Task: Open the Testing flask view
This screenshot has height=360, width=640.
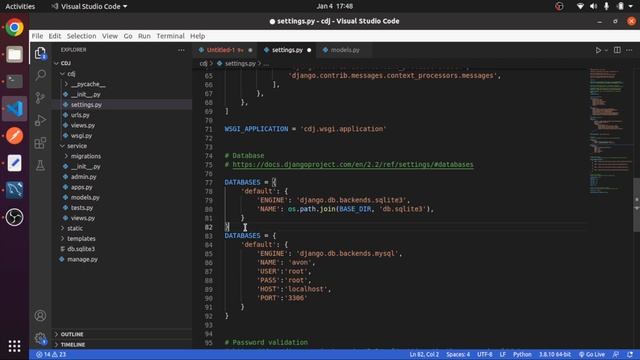Action: coord(40,165)
